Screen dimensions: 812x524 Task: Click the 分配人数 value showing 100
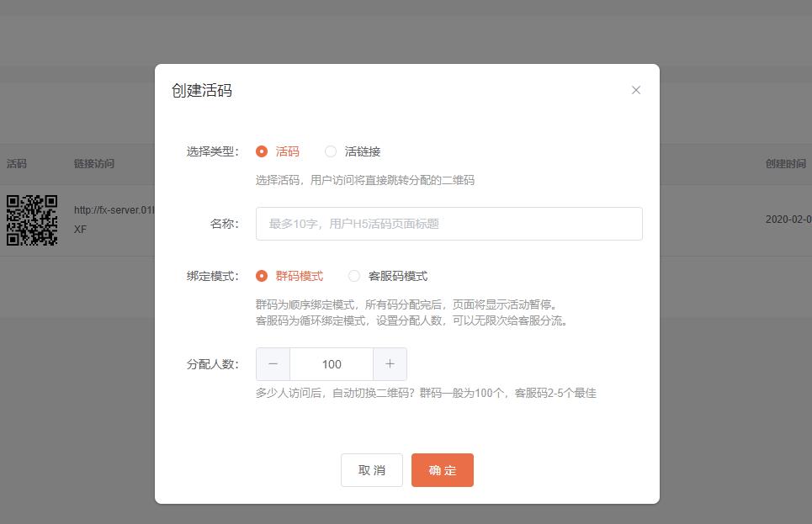(x=331, y=363)
